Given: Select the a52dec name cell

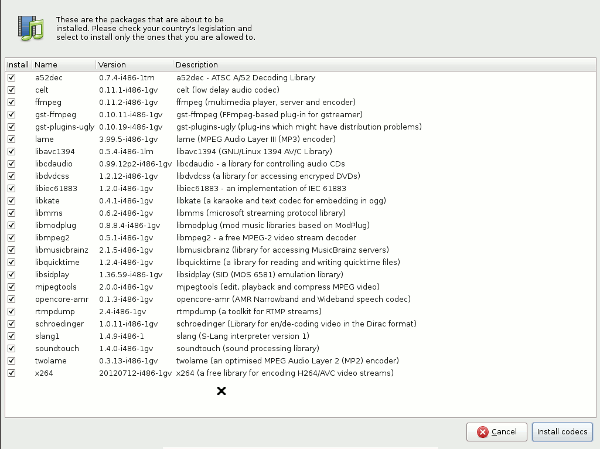Looking at the screenshot, I should coord(49,78).
